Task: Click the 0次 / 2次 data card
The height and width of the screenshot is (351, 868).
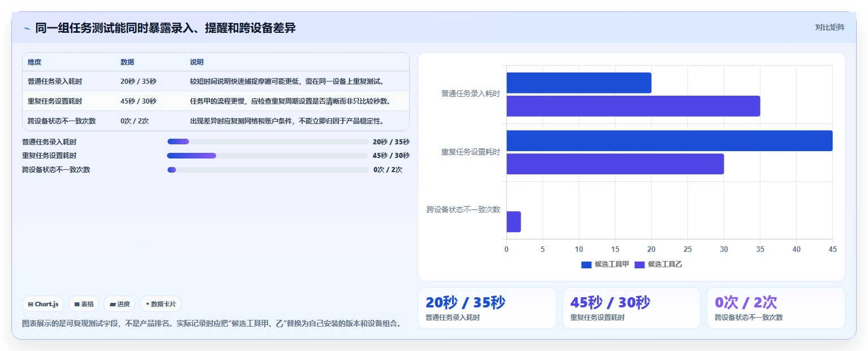Action: pos(776,308)
